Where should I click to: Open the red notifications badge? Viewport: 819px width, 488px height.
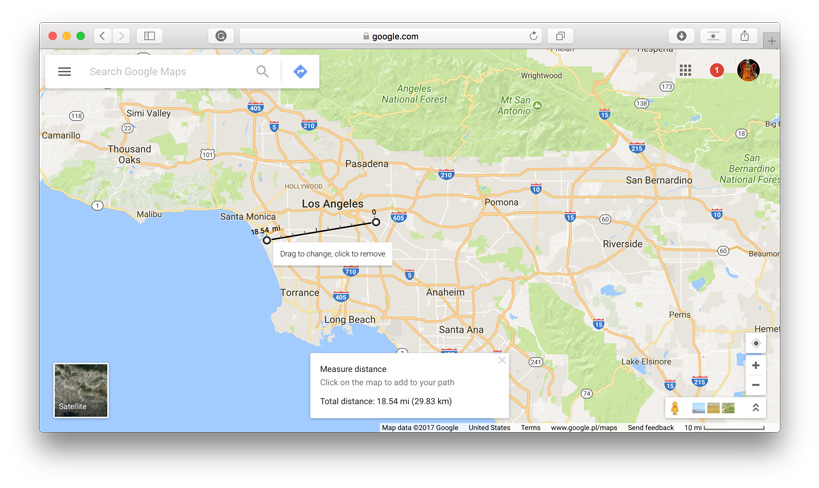(716, 70)
